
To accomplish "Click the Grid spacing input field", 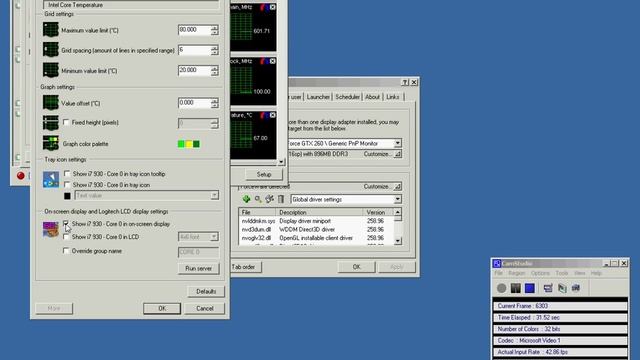I will [194, 50].
